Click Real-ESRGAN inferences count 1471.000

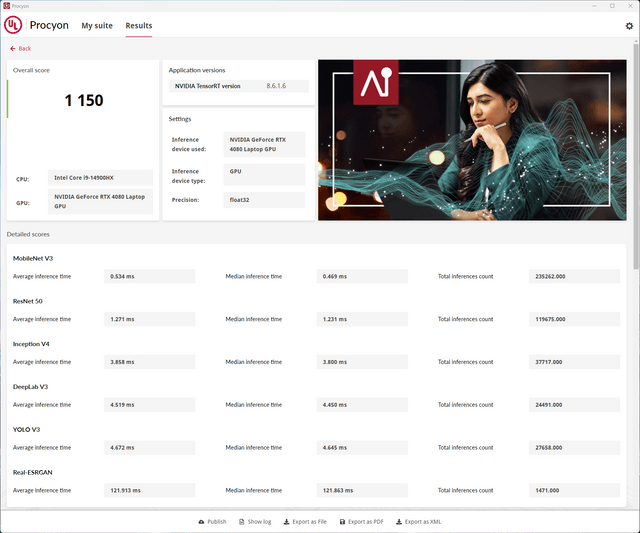pos(574,491)
